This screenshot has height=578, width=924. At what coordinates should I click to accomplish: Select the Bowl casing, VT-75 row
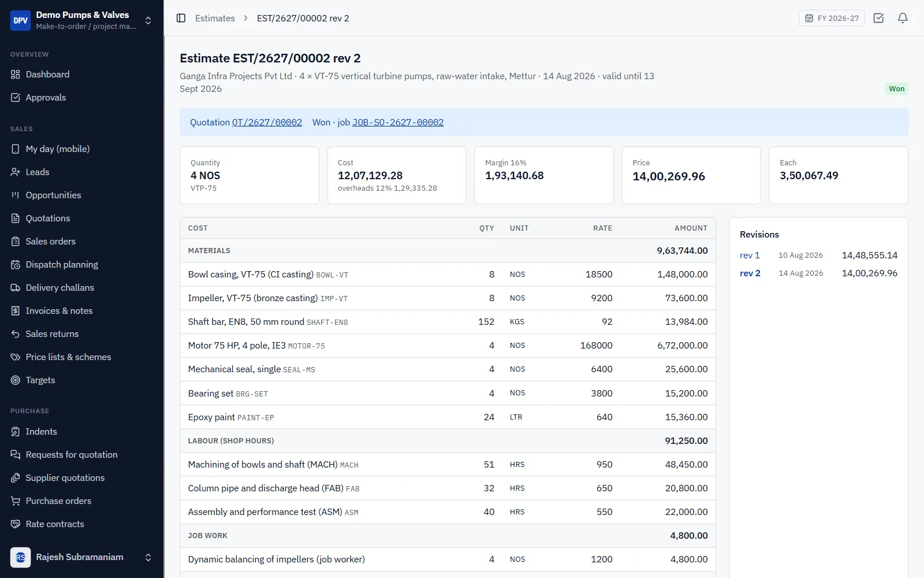448,275
